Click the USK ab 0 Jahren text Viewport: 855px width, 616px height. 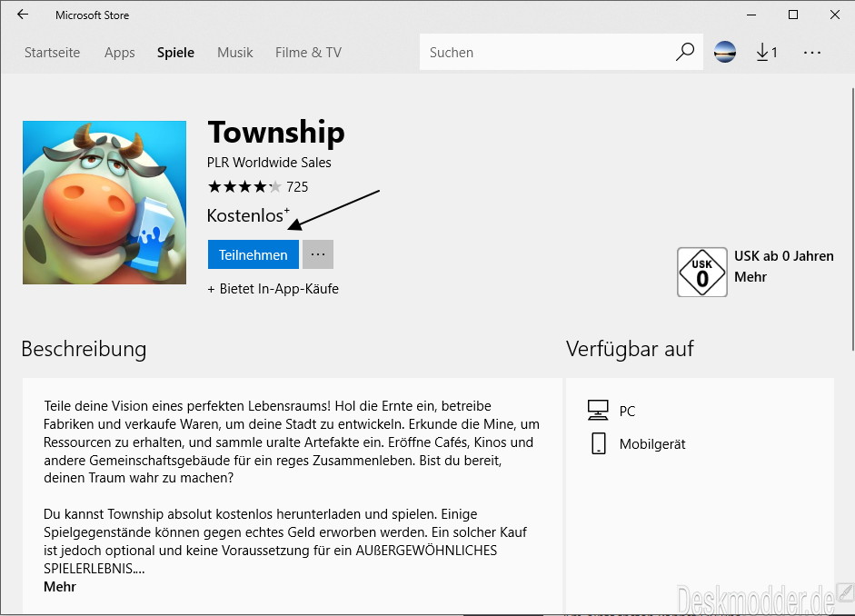coord(783,256)
